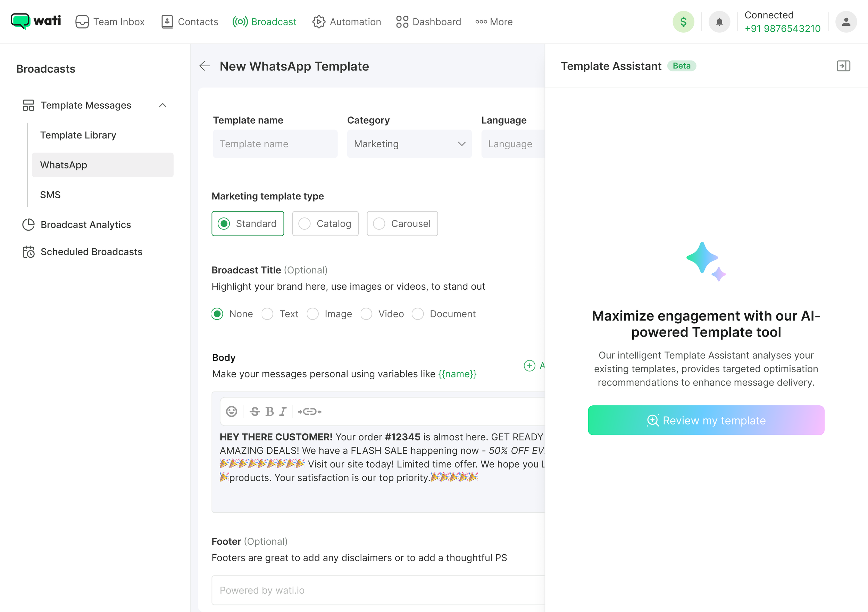Switch to the Automation tab
Screen dimensions: 868x612
347,22
